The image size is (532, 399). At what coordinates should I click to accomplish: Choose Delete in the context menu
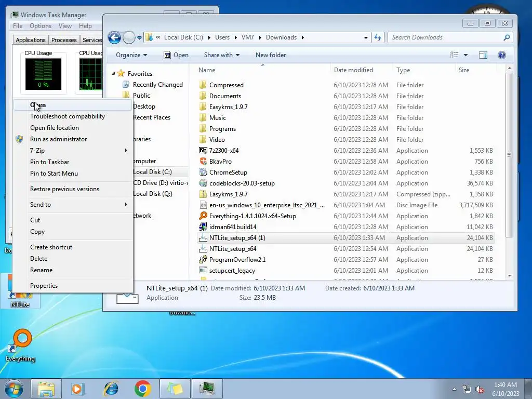73,259
